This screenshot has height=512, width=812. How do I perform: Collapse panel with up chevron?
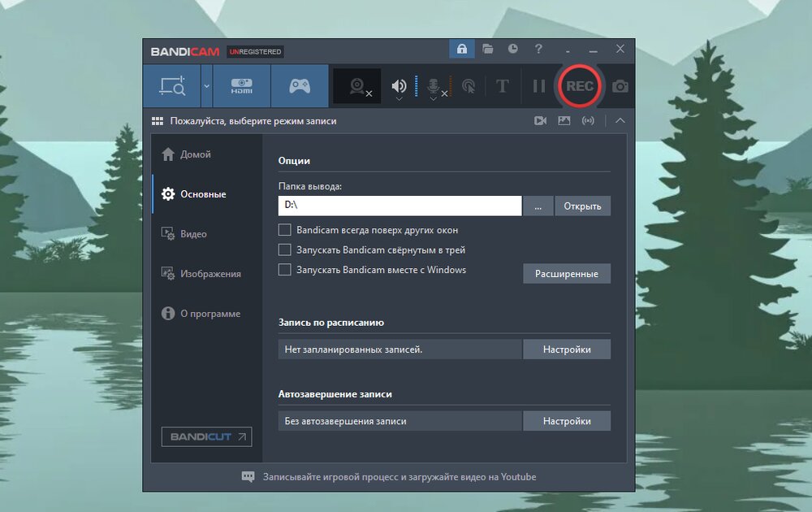[x=620, y=121]
